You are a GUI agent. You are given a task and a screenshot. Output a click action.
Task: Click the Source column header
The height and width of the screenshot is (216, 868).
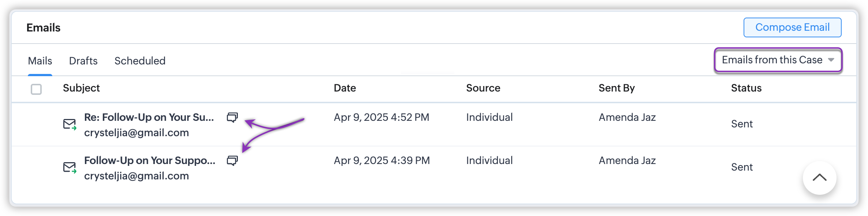coord(483,88)
